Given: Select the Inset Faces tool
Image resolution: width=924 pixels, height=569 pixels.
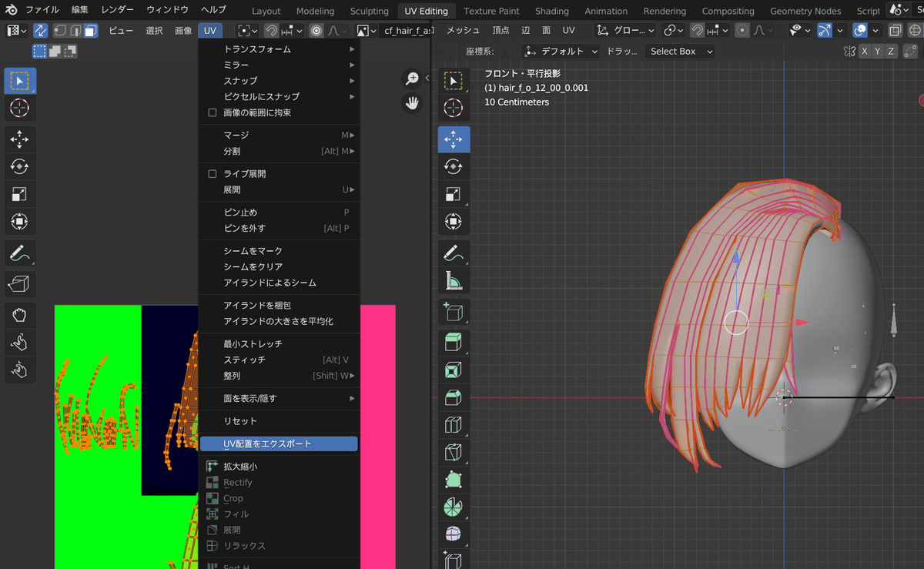Looking at the screenshot, I should tap(454, 370).
